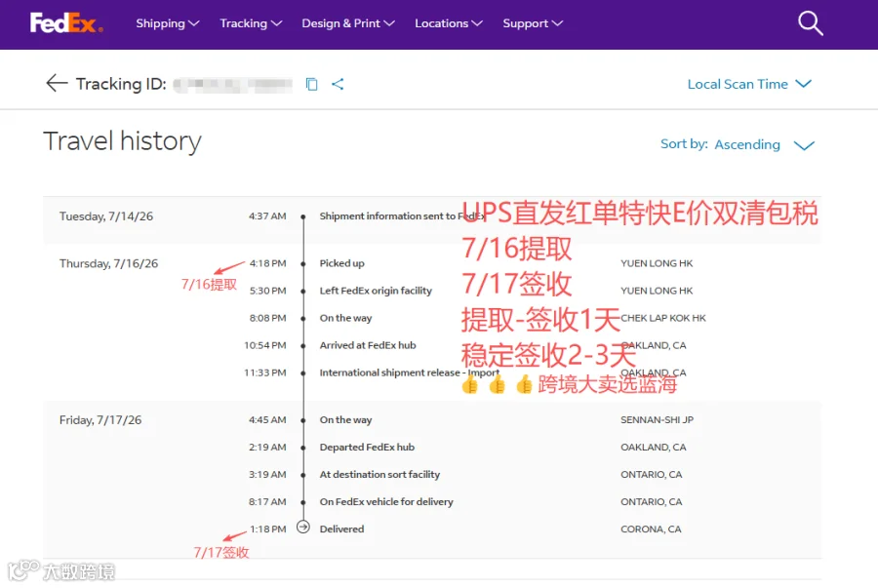Click the SENNAN-SHI JP location
Viewport: 878px width, 588px height.
point(657,419)
